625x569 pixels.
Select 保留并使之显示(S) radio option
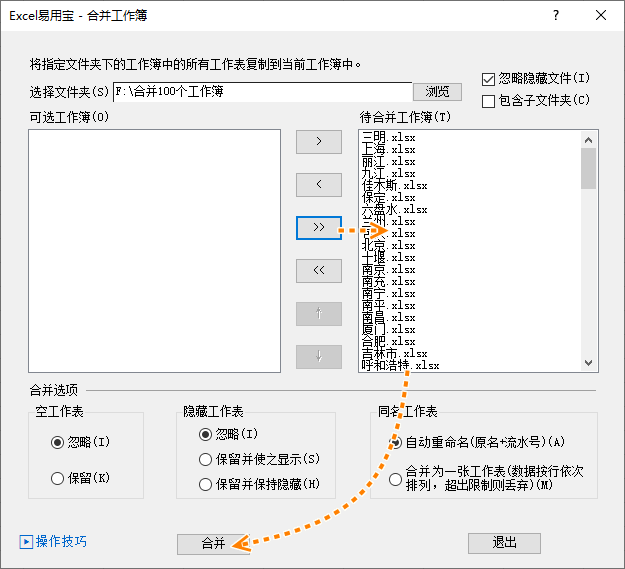[x=205, y=459]
